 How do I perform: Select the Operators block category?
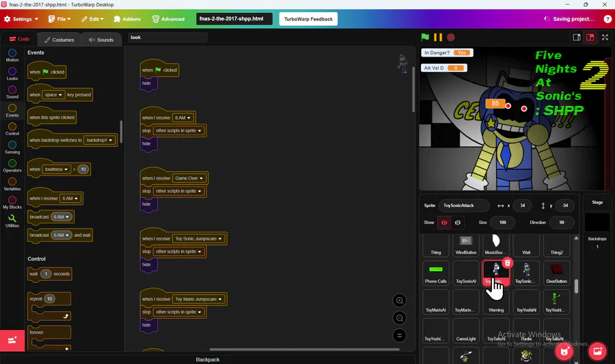point(12,166)
